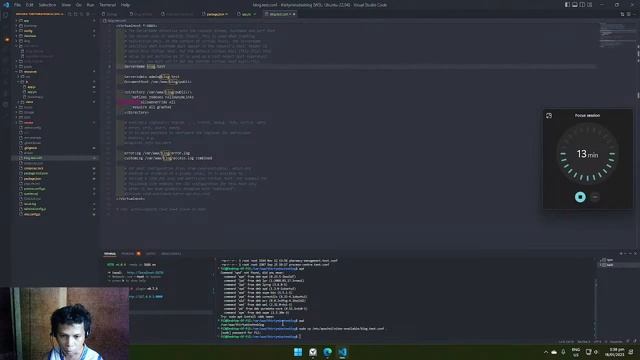Open the File menu

[x=17, y=5]
